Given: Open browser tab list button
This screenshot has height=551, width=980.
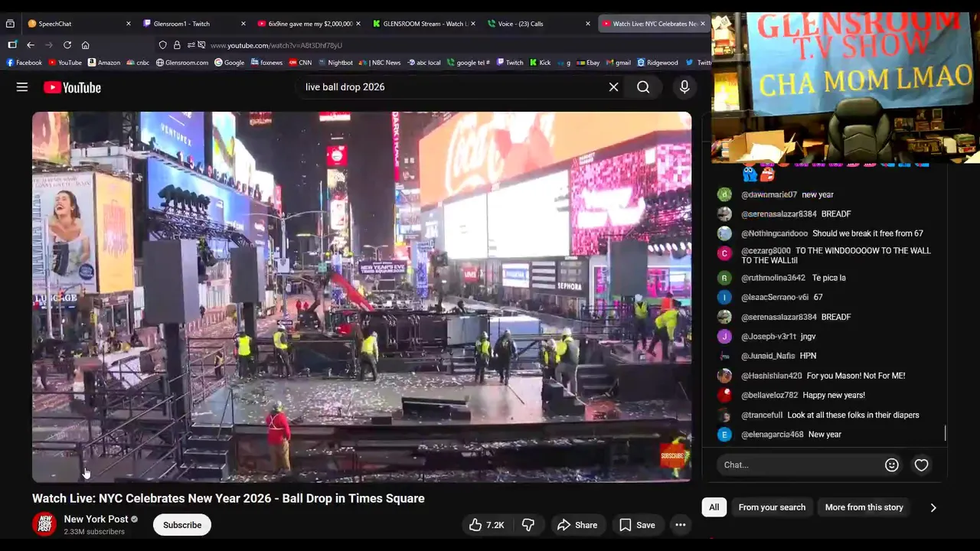Looking at the screenshot, I should [x=10, y=24].
